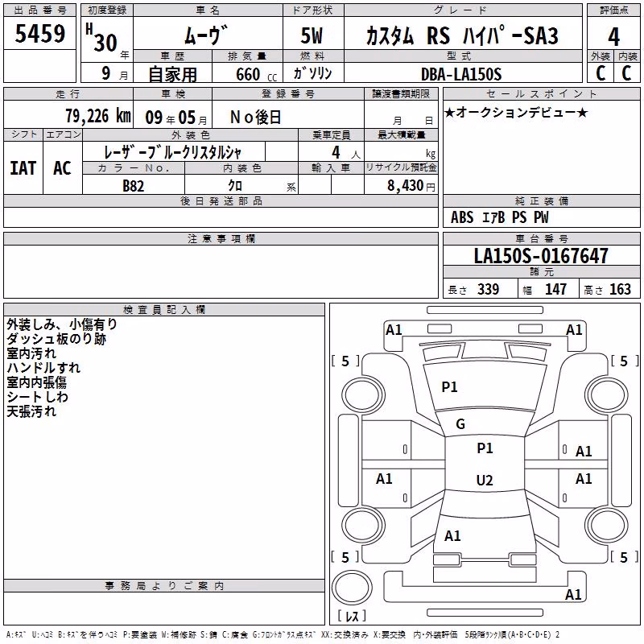
Task: Select inspector note 天張汚れ
Action: 31,411
